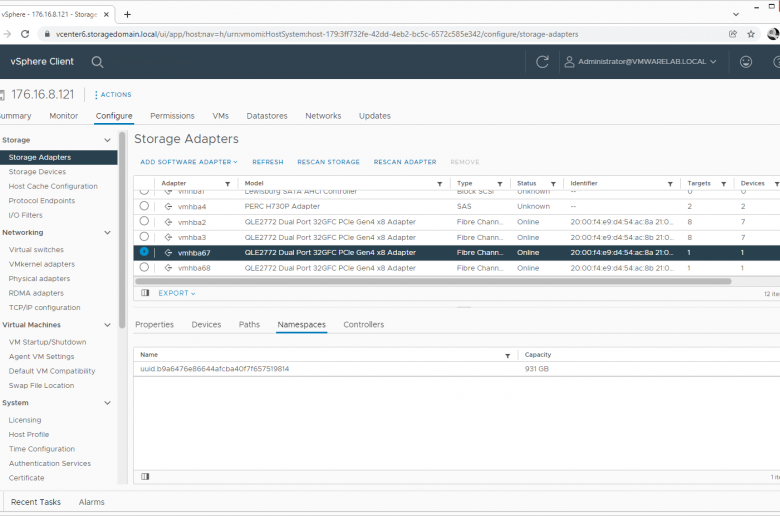Click the vmhba4 adapter icon
Screen dimensions: 780x516
169,206
